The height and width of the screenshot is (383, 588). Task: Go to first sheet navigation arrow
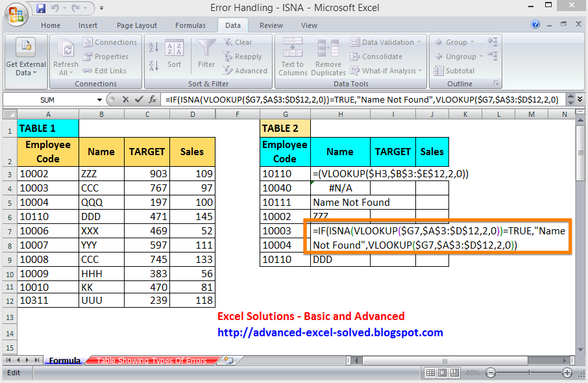pyautogui.click(x=8, y=360)
